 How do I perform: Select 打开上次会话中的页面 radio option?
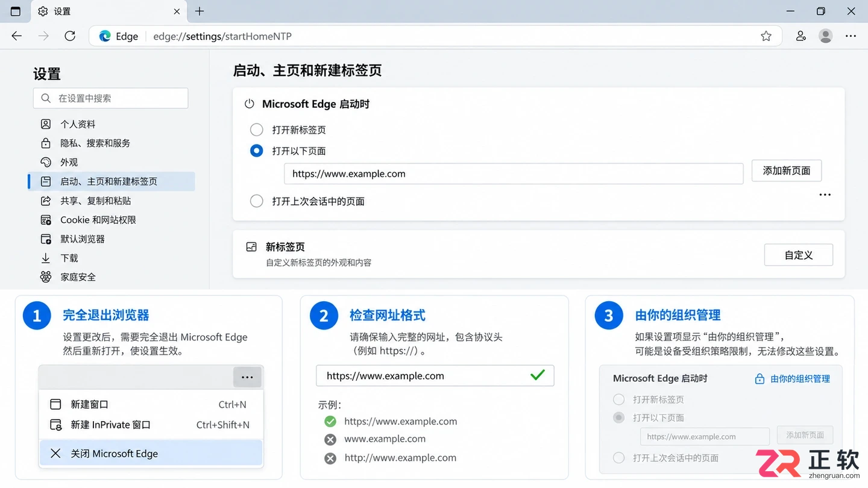point(257,201)
